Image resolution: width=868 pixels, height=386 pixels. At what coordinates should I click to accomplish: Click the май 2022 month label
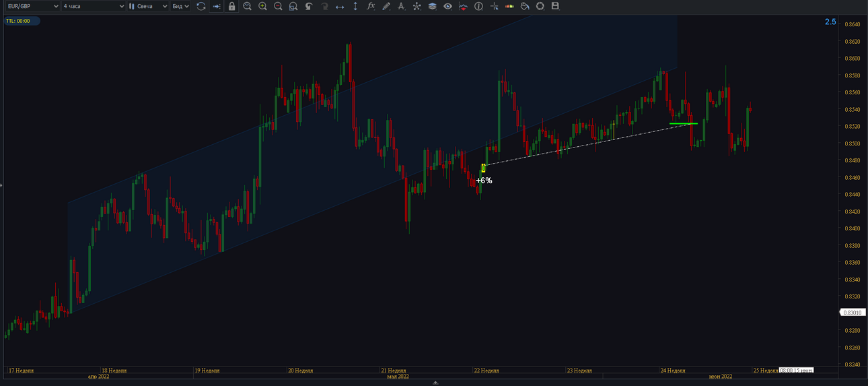[x=398, y=377]
